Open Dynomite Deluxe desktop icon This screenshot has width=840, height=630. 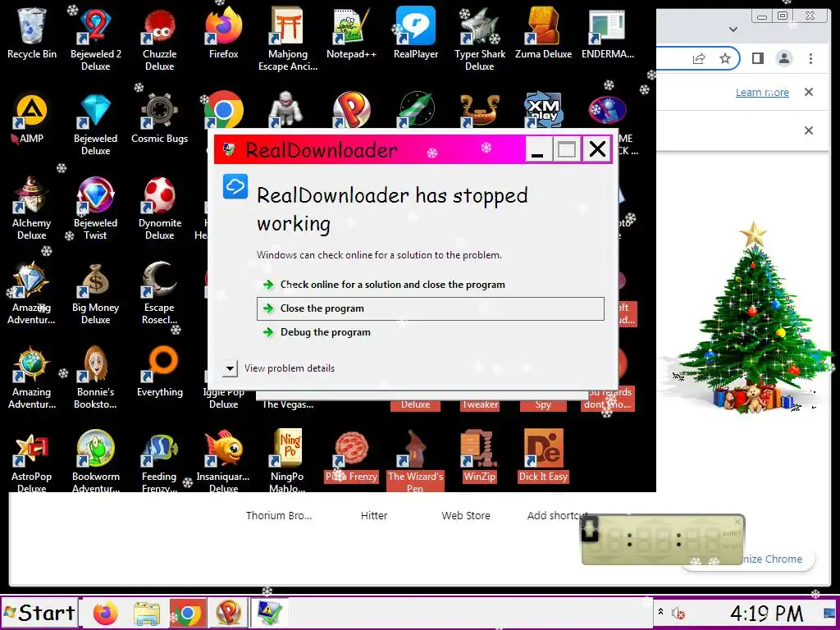(x=160, y=209)
